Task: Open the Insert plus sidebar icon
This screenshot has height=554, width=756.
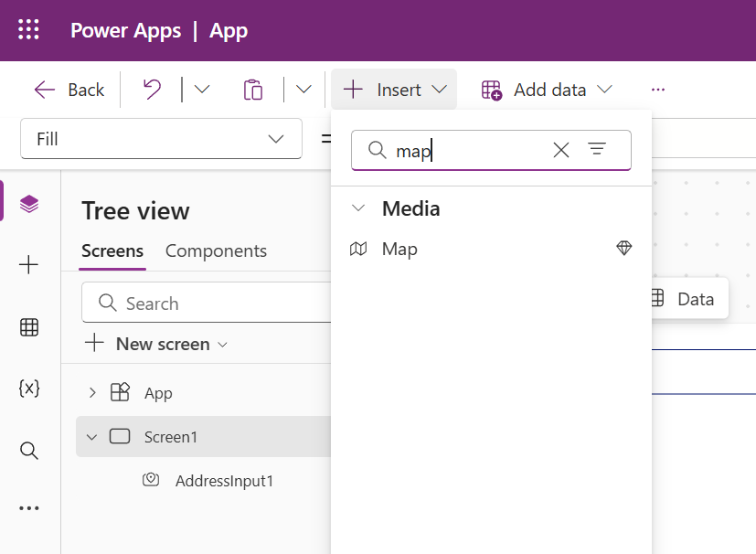Action: click(x=28, y=265)
